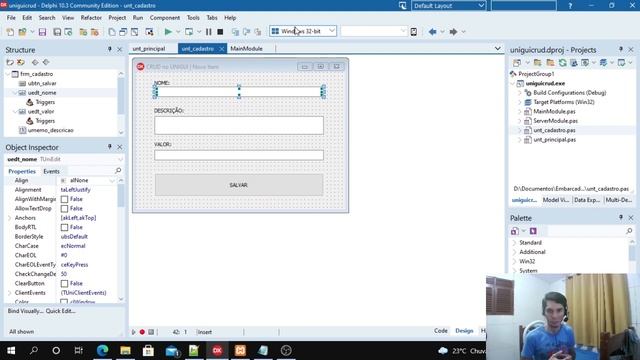640x360 pixels.
Task: Open the Align property value dropdown
Action: pos(112,180)
